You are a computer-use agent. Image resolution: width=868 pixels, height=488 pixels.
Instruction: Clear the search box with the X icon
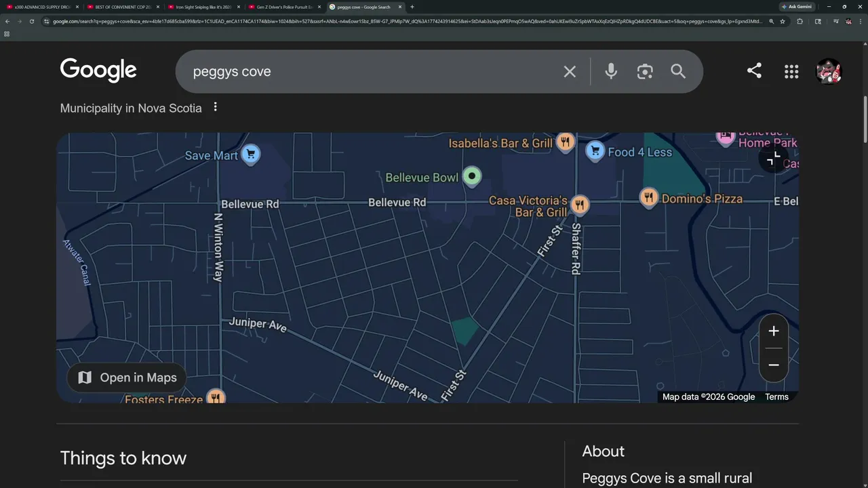click(x=570, y=71)
